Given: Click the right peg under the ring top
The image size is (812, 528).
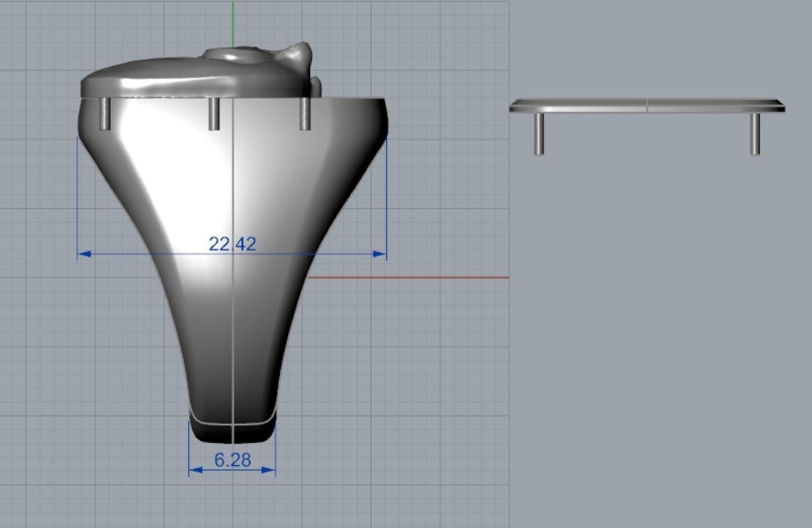Looking at the screenshot, I should [x=305, y=114].
